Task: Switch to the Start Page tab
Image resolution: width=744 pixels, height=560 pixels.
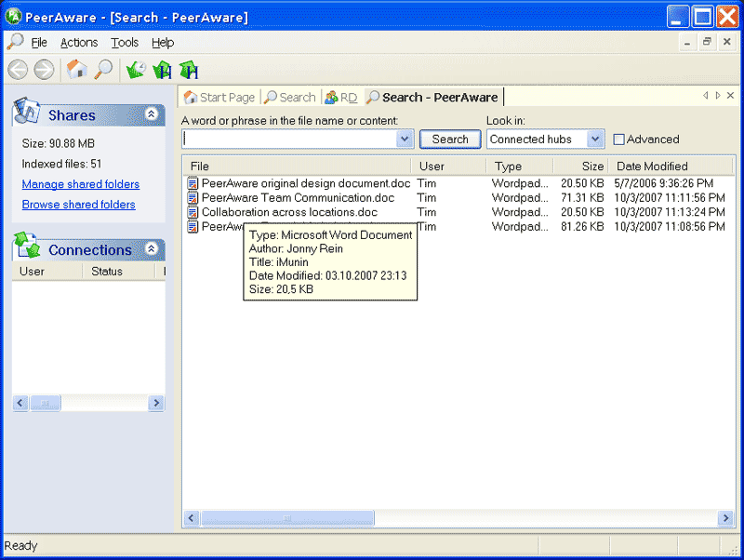Action: [219, 98]
